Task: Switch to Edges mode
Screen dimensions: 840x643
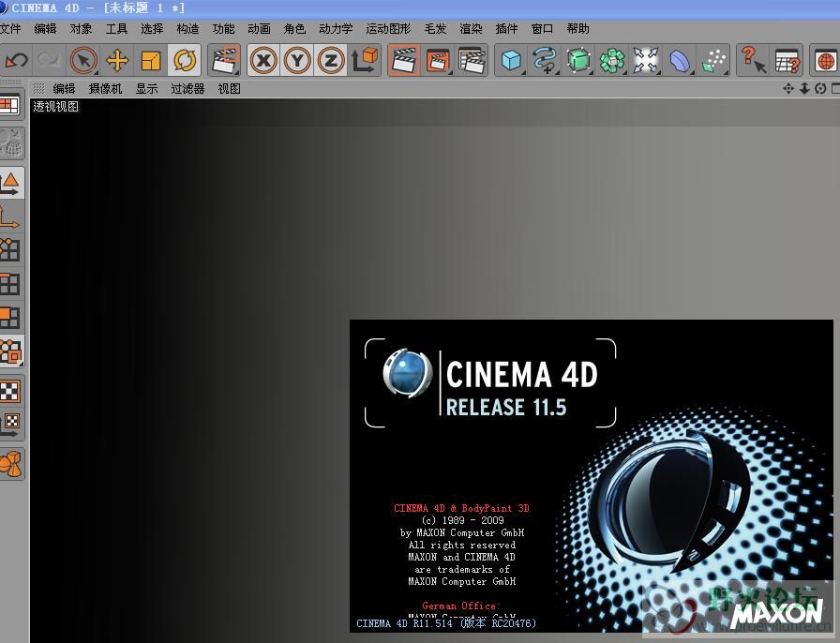Action: [10, 284]
